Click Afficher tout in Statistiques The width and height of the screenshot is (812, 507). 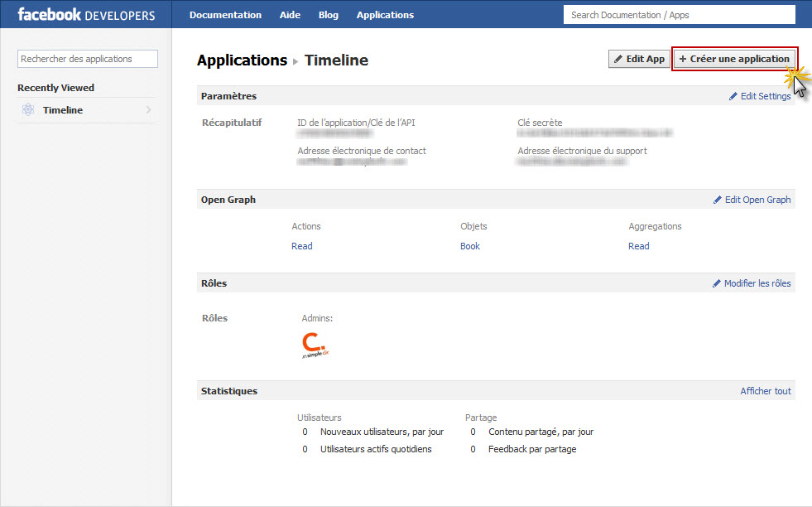[x=766, y=391]
